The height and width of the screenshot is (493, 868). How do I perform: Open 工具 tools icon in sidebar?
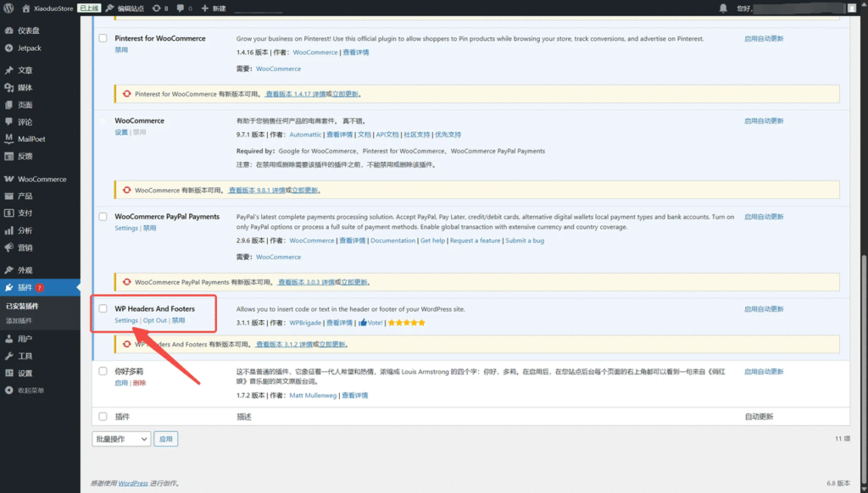click(x=8, y=356)
